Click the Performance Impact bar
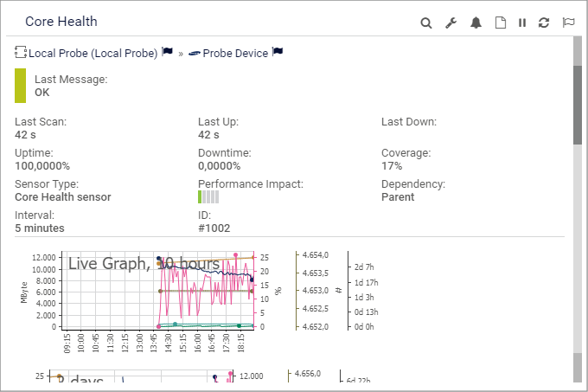 (x=208, y=196)
